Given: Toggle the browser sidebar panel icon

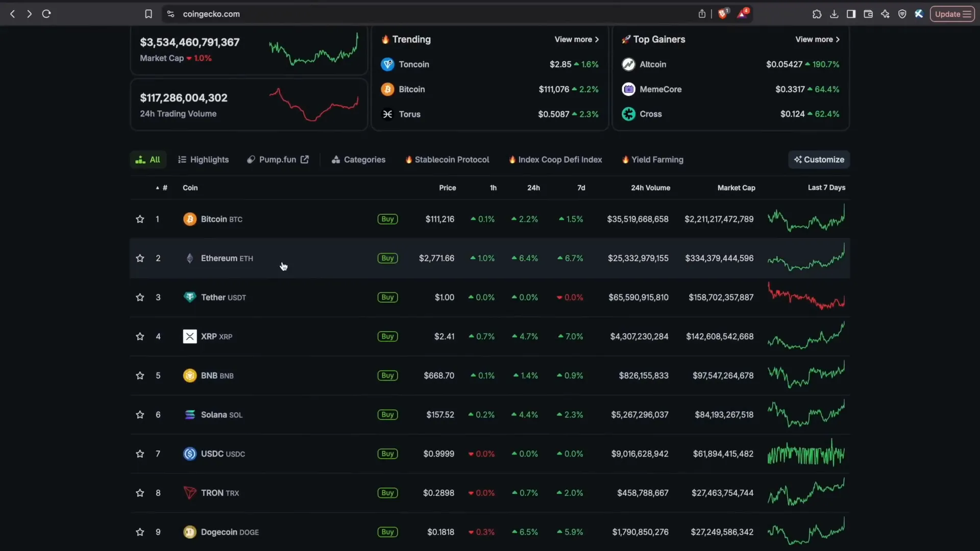Looking at the screenshot, I should click(851, 14).
